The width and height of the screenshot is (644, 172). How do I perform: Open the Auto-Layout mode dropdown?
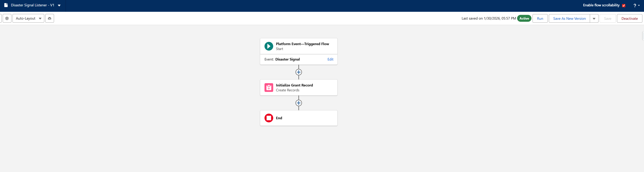point(28,18)
